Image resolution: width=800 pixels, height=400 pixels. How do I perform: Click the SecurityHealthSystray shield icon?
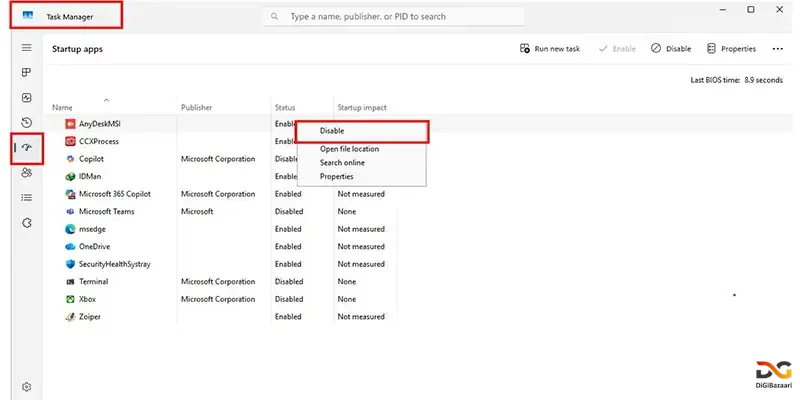(70, 264)
